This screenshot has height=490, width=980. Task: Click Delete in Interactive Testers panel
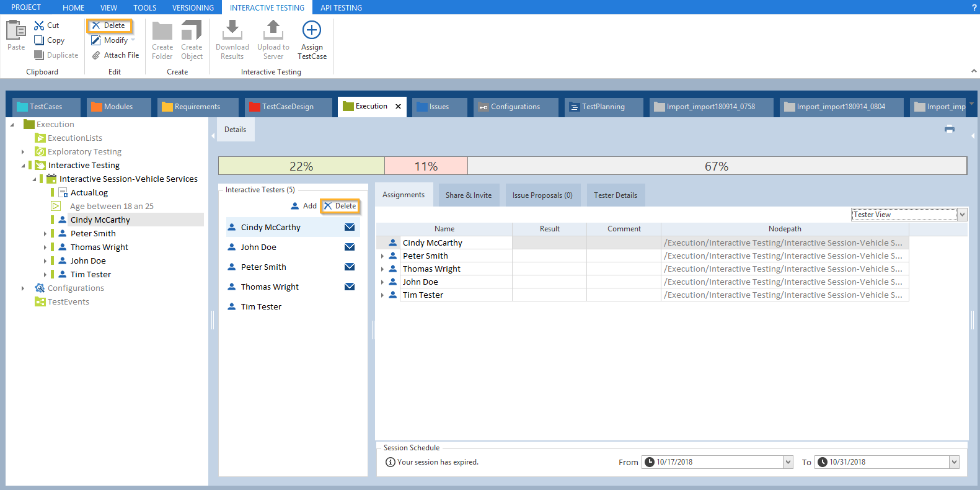coord(340,206)
